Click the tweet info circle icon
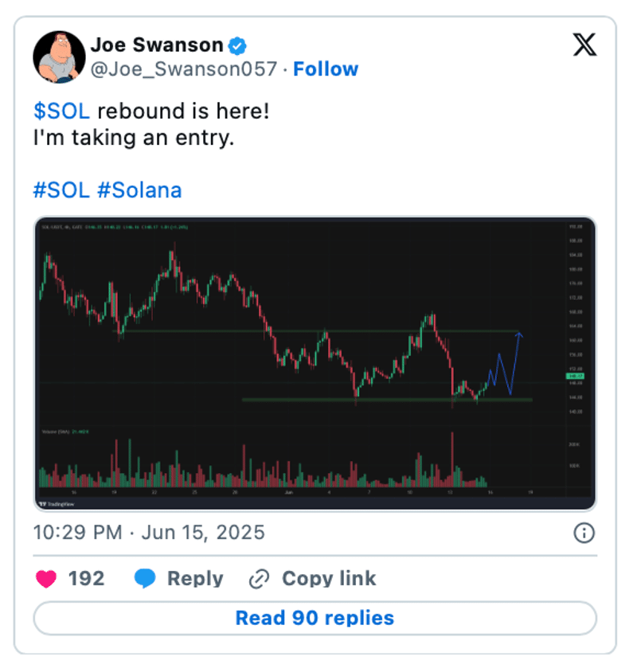Screen dimensions: 637x672 (x=584, y=533)
